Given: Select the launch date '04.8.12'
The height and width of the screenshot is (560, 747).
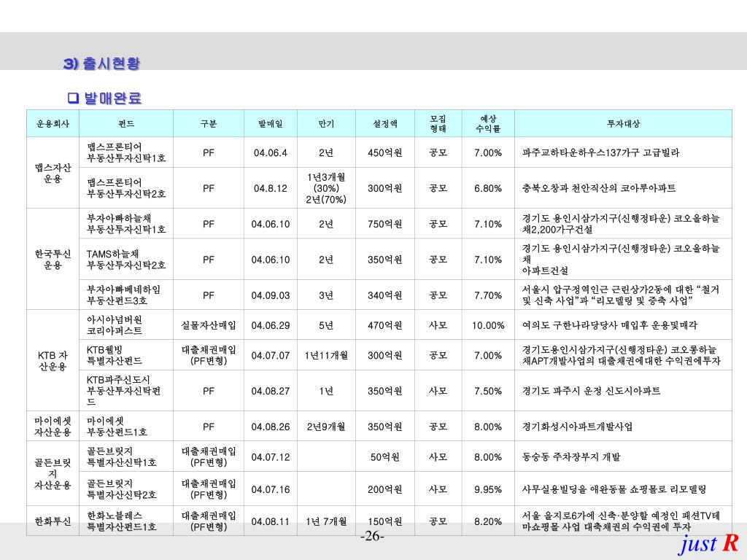Looking at the screenshot, I should tap(271, 189).
